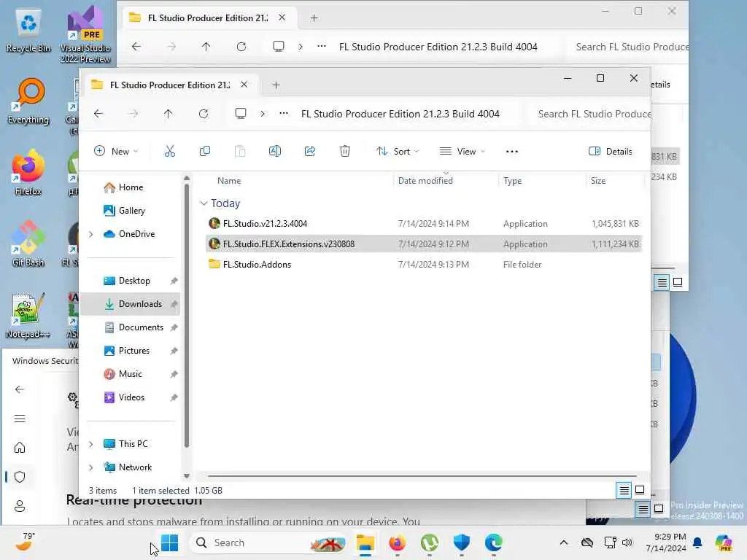Expand This PC in navigation pane
747x560 pixels.
[x=91, y=444]
